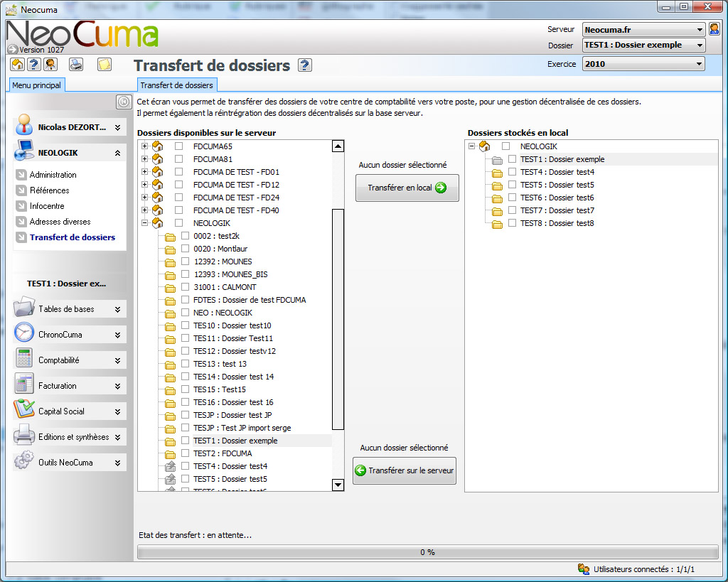Click the Transférer en local button
The image size is (728, 582).
point(407,188)
